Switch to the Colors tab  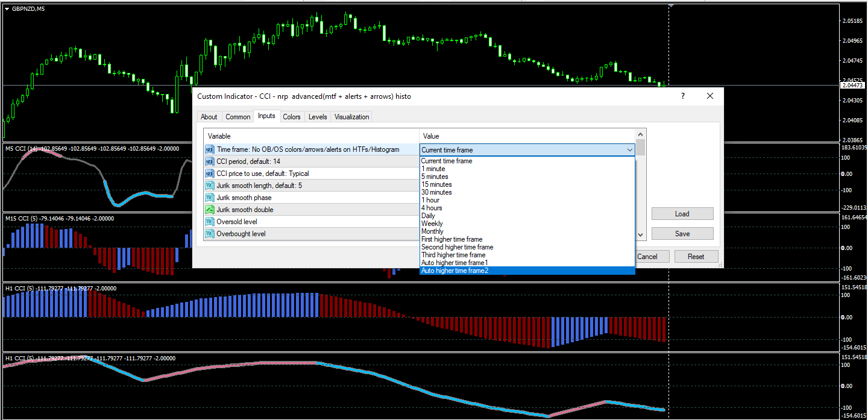point(291,117)
